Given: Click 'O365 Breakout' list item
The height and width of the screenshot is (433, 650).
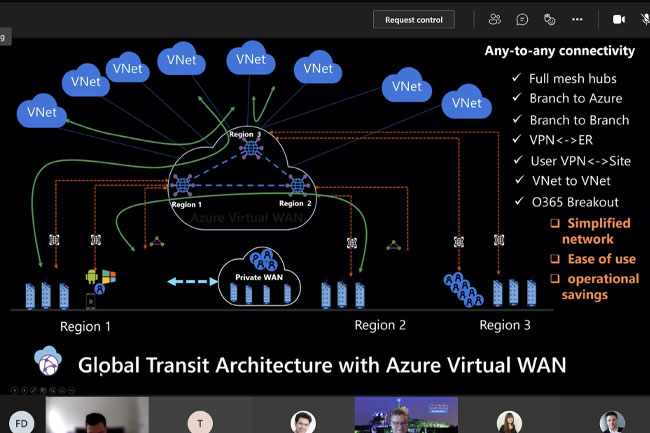Looking at the screenshot, I should tap(575, 202).
